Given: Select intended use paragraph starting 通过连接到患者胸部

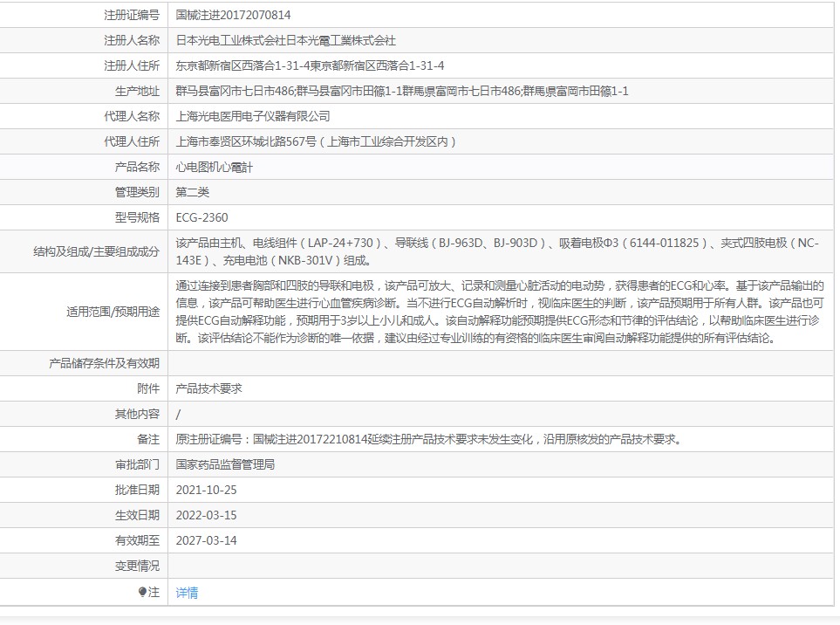Looking at the screenshot, I should click(500, 312).
